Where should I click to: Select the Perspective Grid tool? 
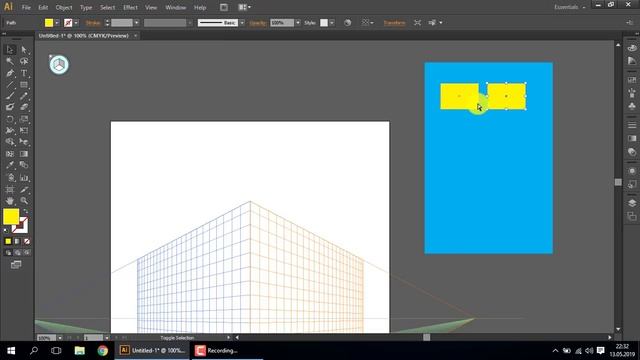[x=24, y=142]
